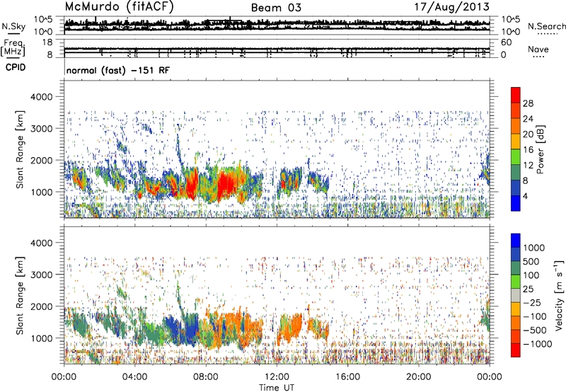Click the '-25' tick on velocity colorbar
Image resolution: width=566 pixels, height=392 pixels.
click(532, 302)
